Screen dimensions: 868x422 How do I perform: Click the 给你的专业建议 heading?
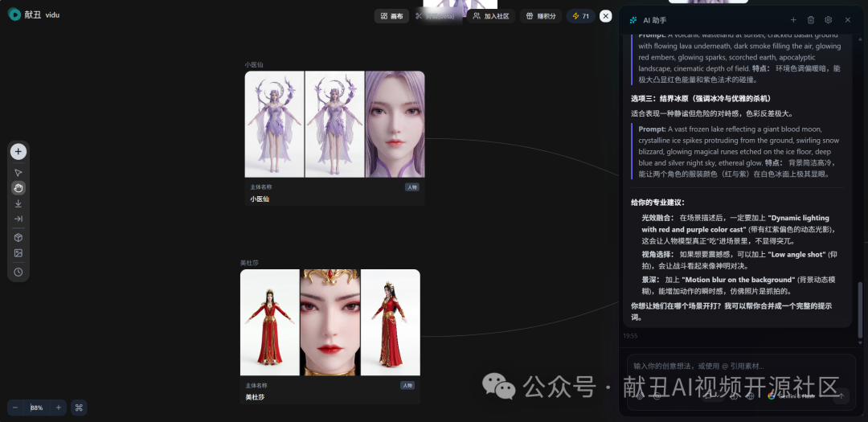pos(657,203)
